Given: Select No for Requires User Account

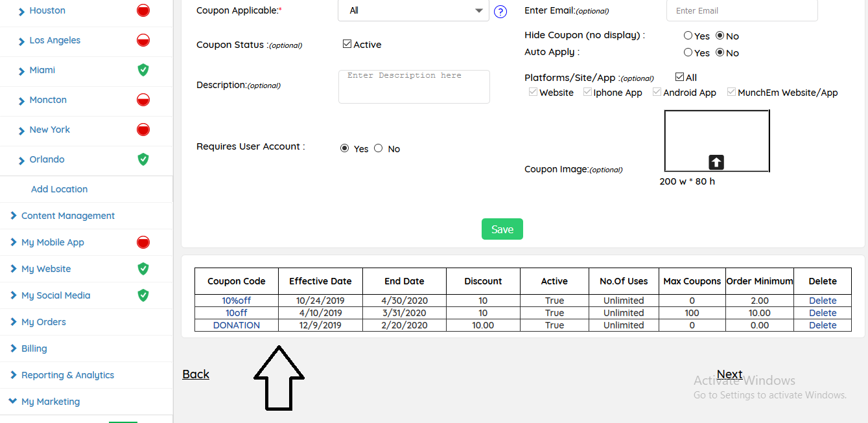Looking at the screenshot, I should click(379, 148).
